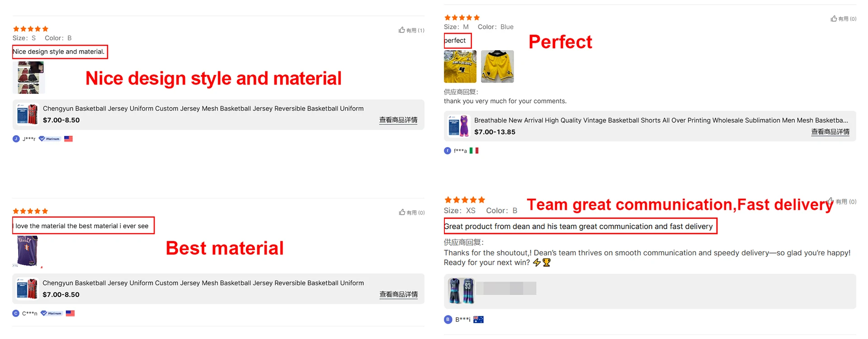Click thumbs-up on the 'Nice design style' review
The height and width of the screenshot is (339, 868).
point(402,30)
